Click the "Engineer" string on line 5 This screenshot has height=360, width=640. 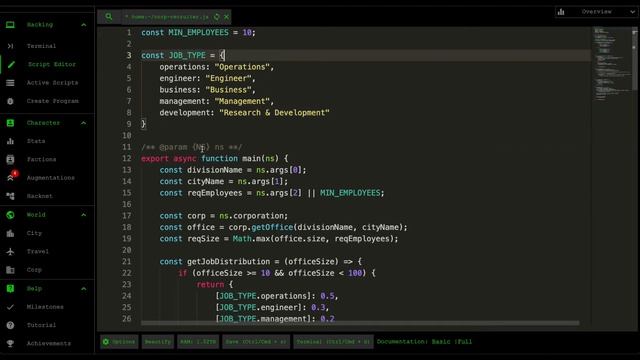pyautogui.click(x=228, y=78)
